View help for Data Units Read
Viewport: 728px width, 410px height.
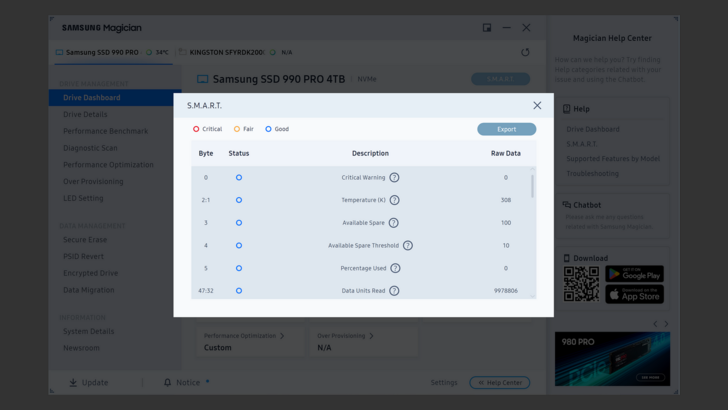point(394,291)
